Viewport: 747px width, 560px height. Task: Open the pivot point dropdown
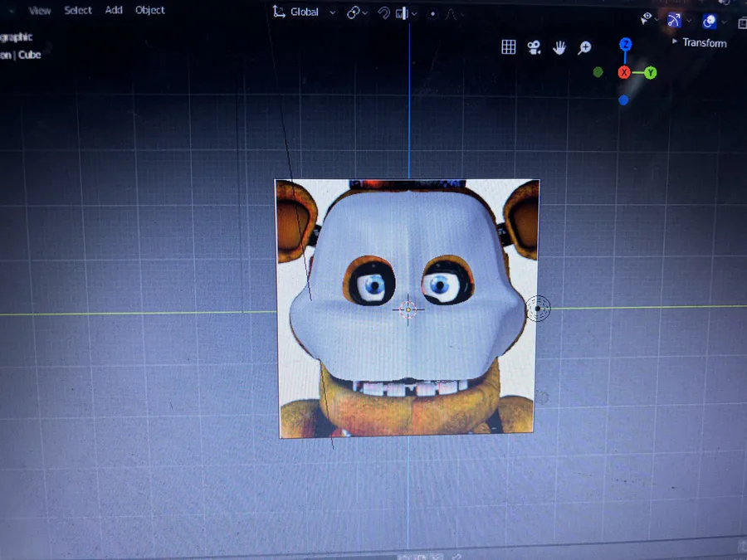[x=357, y=12]
